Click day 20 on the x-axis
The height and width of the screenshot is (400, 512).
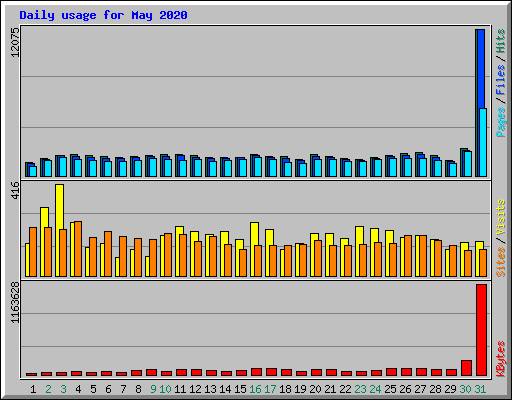(315, 389)
